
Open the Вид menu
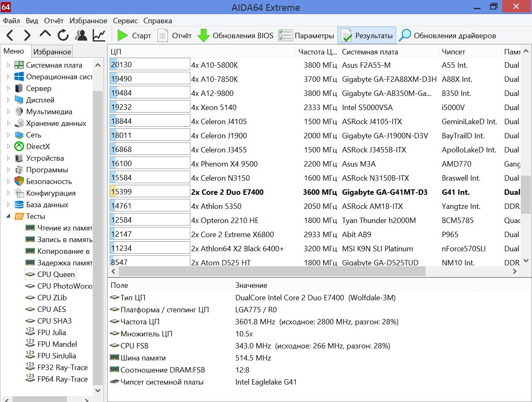pyautogui.click(x=32, y=21)
